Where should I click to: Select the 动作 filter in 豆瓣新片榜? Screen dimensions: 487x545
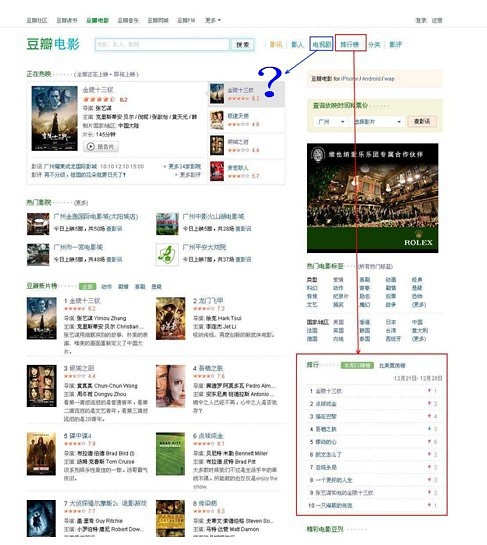coord(106,286)
